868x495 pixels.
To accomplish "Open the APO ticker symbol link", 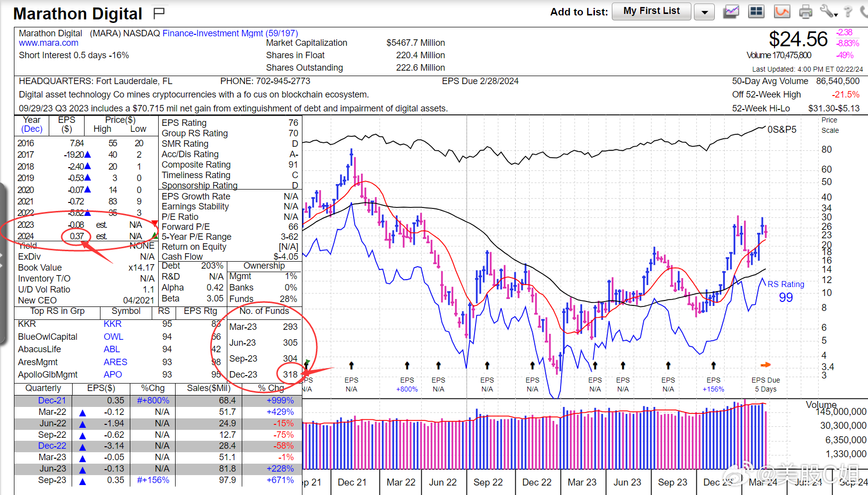I will pyautogui.click(x=113, y=375).
